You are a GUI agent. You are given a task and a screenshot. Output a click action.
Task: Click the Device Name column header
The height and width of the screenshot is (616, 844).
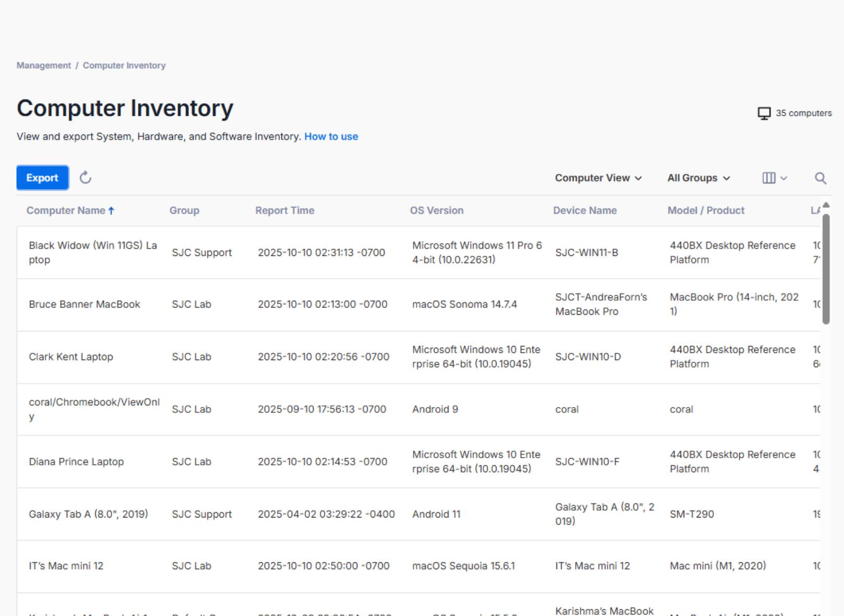coord(585,211)
